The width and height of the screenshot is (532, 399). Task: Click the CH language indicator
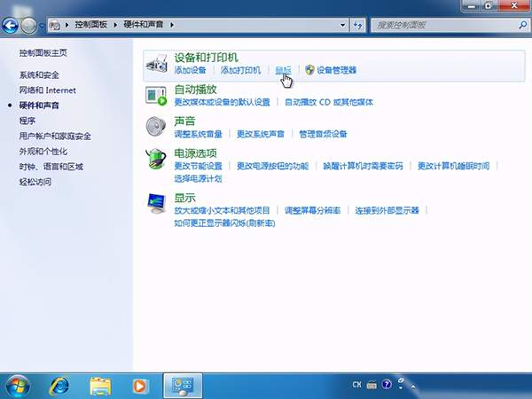(356, 385)
